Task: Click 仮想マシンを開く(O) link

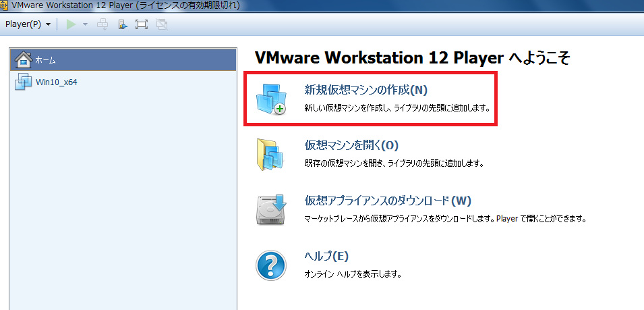Action: coord(351,145)
